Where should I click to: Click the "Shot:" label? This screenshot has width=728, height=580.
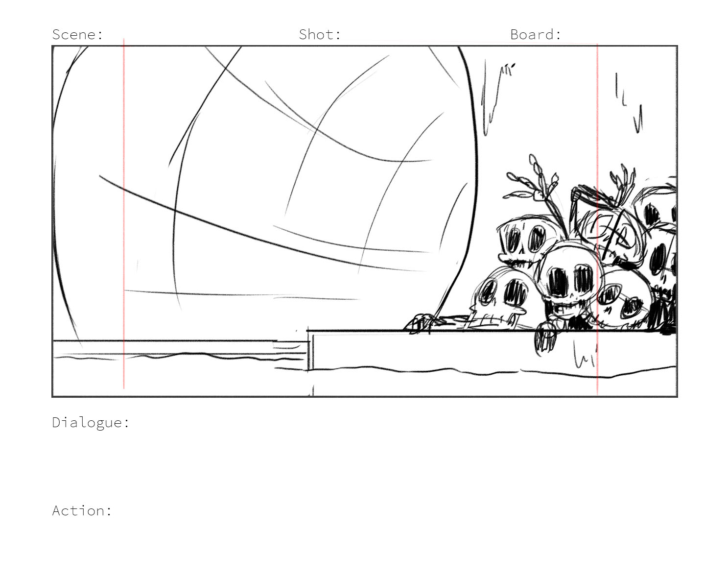(320, 34)
